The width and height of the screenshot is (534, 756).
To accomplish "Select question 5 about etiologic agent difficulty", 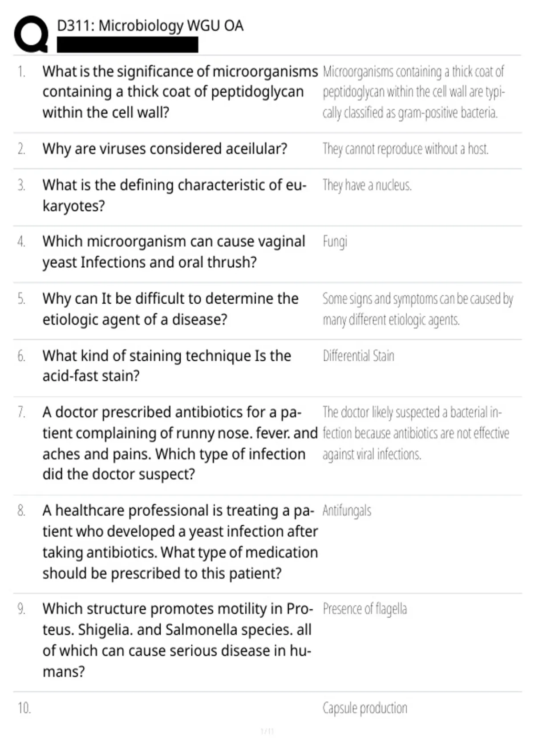I will click(170, 309).
